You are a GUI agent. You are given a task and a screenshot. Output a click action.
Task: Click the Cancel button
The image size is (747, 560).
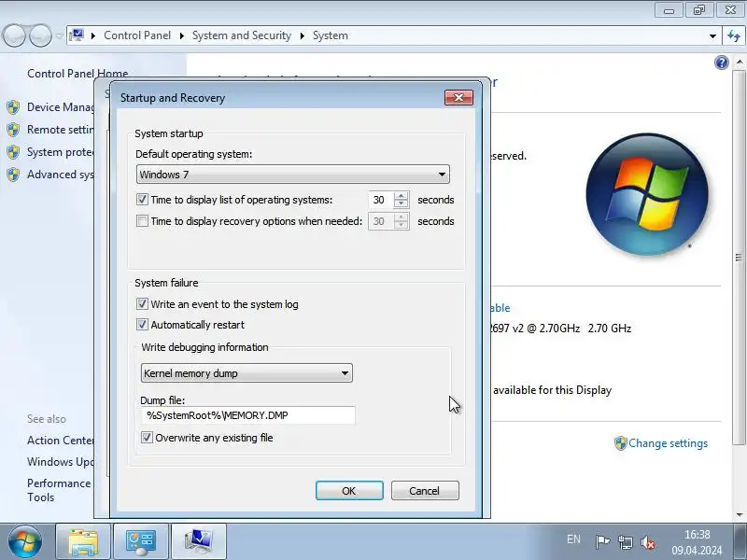425,491
